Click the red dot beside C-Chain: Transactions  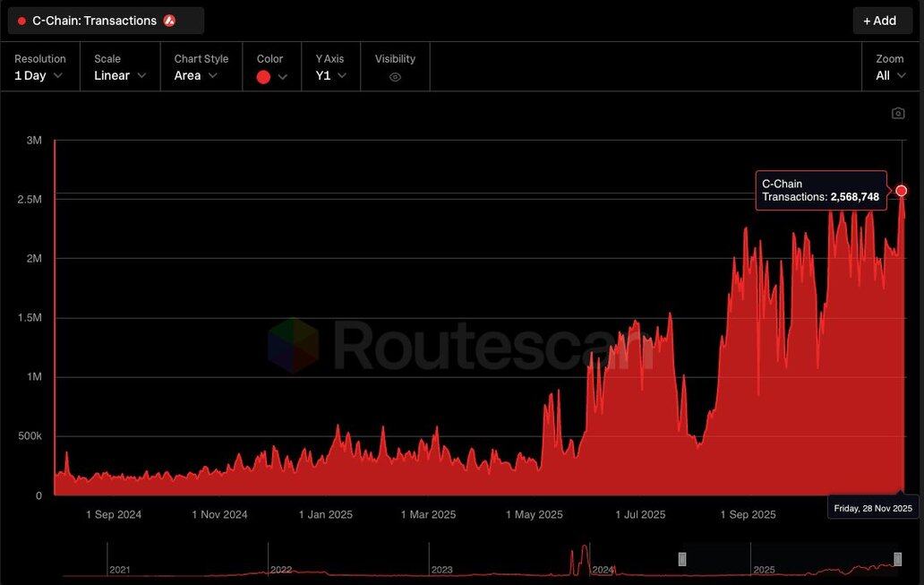(22, 21)
